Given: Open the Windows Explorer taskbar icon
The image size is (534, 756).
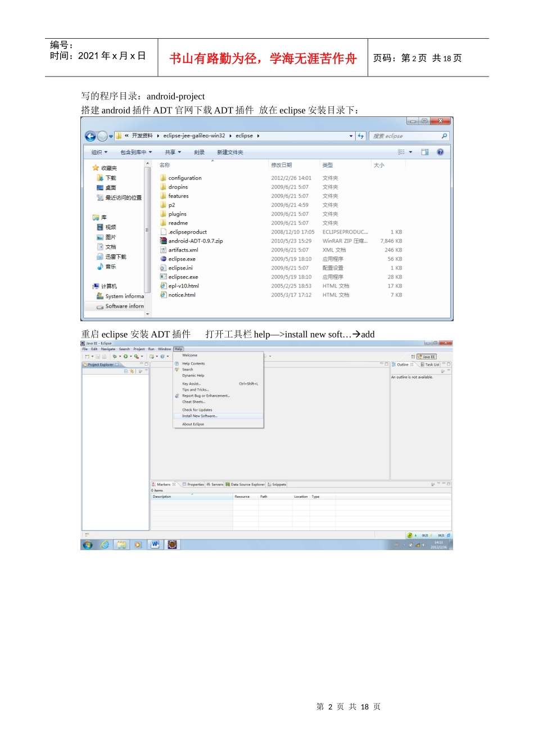Looking at the screenshot, I should (x=121, y=544).
